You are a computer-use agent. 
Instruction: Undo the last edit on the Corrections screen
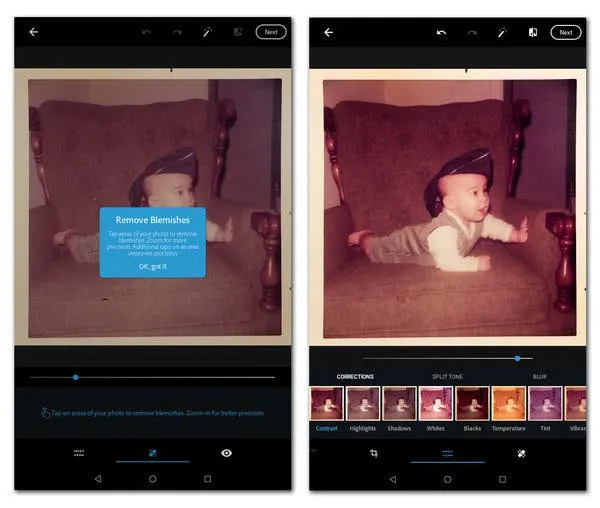441,32
